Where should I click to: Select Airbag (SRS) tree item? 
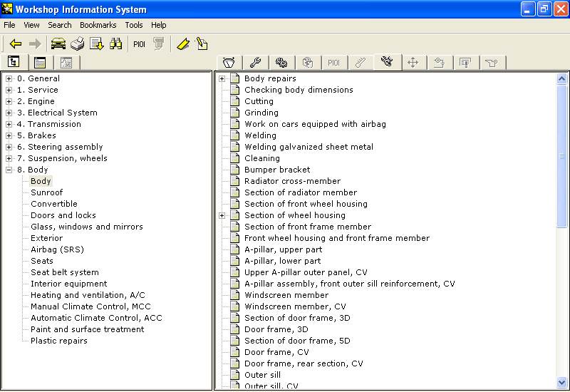pyautogui.click(x=57, y=249)
